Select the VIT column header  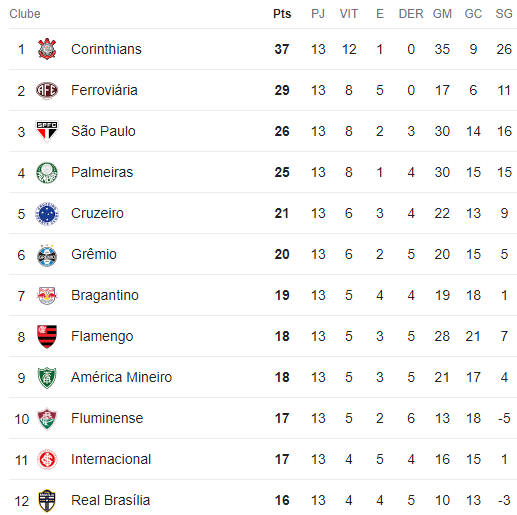pos(349,14)
